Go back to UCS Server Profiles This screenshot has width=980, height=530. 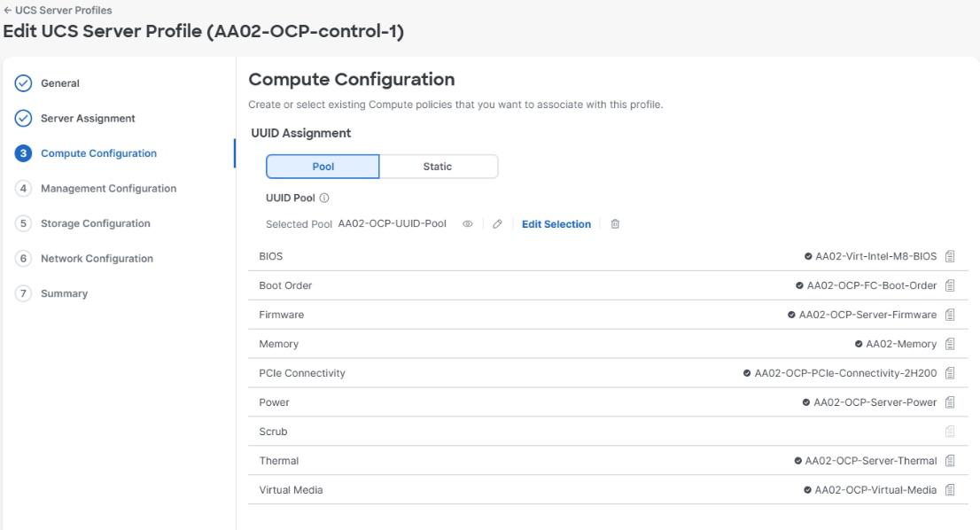(58, 10)
